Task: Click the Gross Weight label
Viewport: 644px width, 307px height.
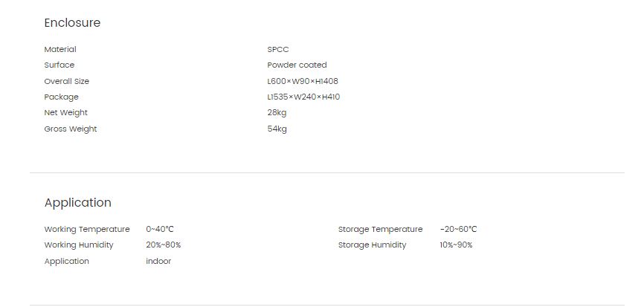Action: point(71,129)
